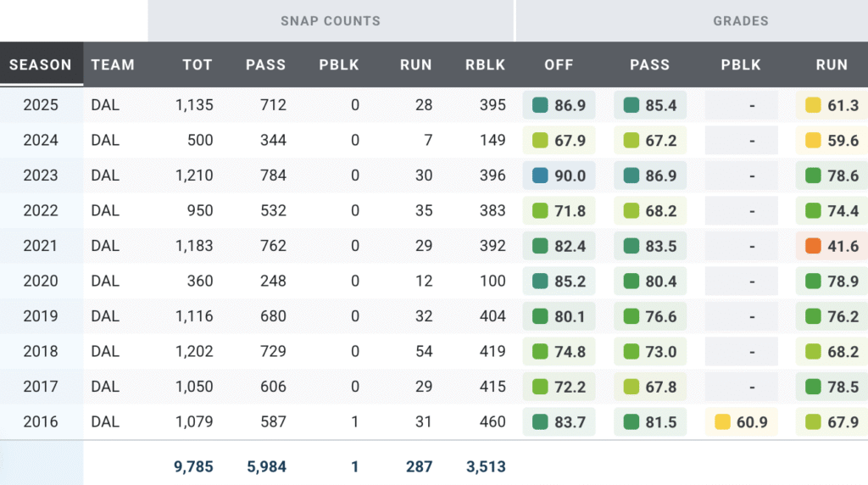Screen dimensions: 868x485
Task: Click the 3,513 RBLK total value
Action: (x=486, y=466)
